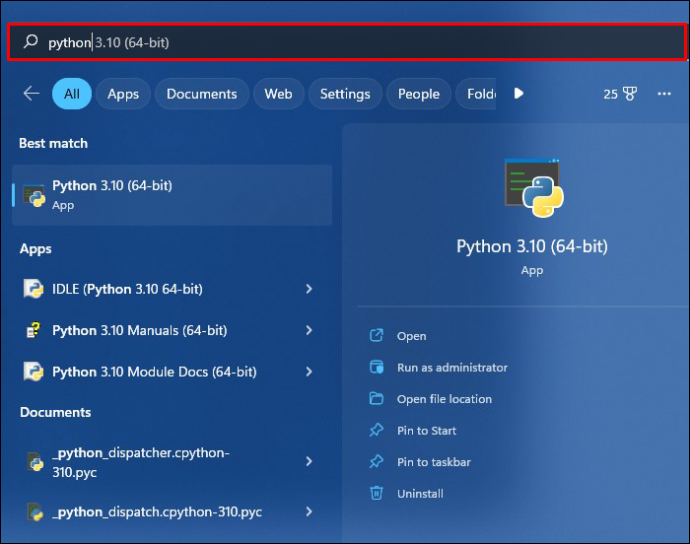
Task: Click the search magnifier icon
Action: pos(31,42)
